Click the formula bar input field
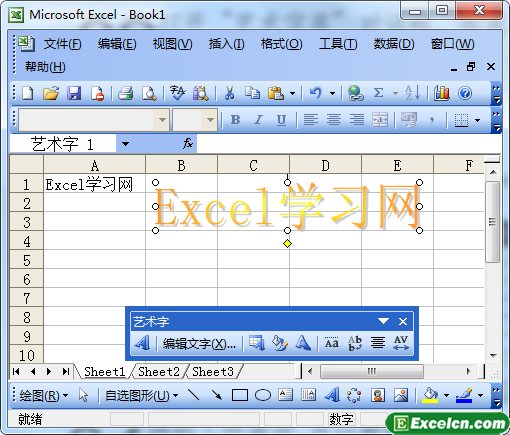Image resolution: width=510 pixels, height=435 pixels. 349,144
